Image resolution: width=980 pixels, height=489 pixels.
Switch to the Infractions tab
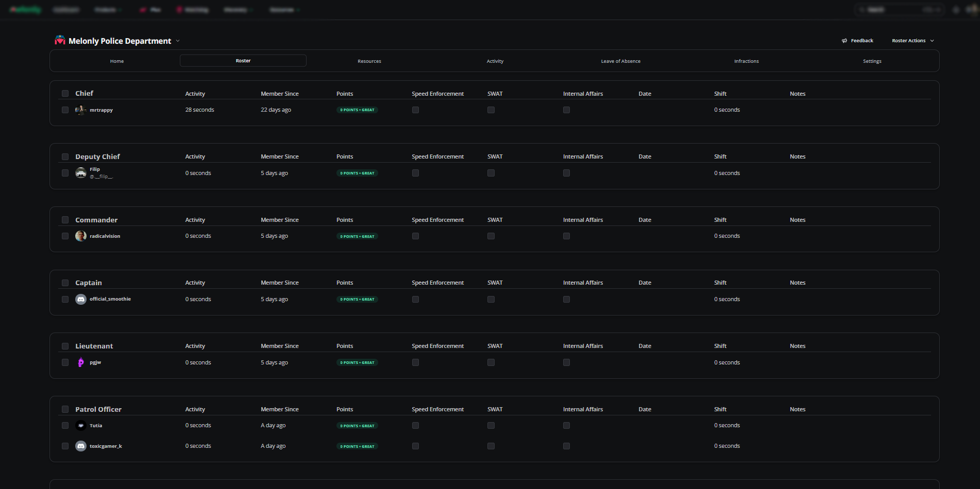746,61
